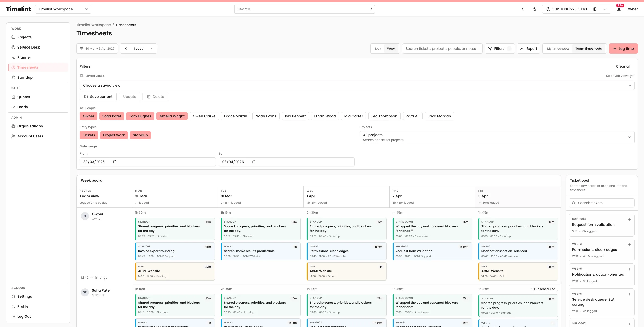Screen dimensions: 644x327
Task: Open Account Users in the sidebar
Action: tap(38, 136)
